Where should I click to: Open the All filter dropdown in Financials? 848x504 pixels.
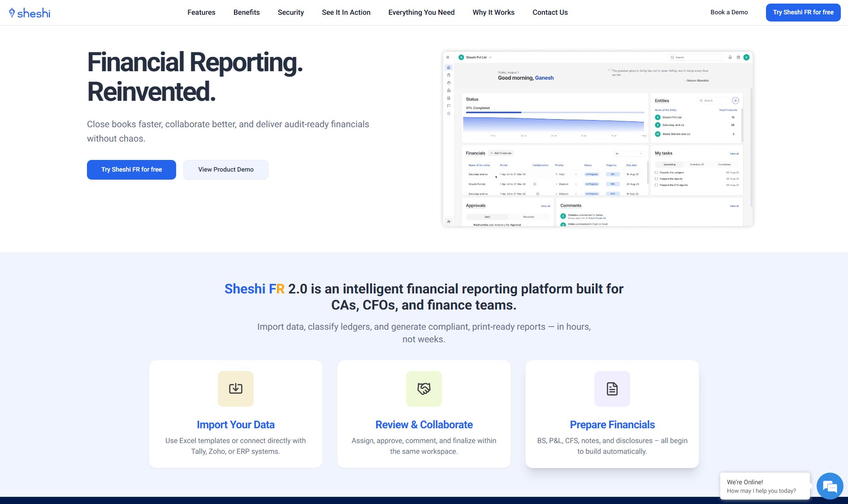tap(629, 154)
